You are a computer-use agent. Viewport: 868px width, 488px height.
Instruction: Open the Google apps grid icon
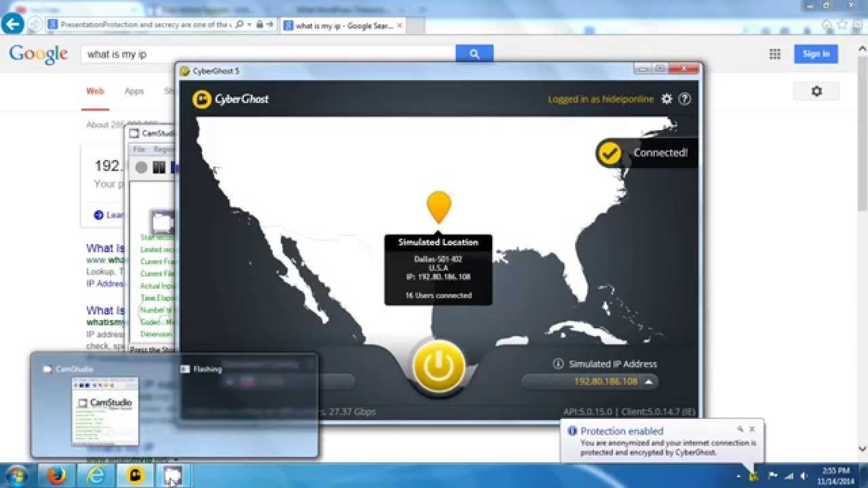pos(774,54)
